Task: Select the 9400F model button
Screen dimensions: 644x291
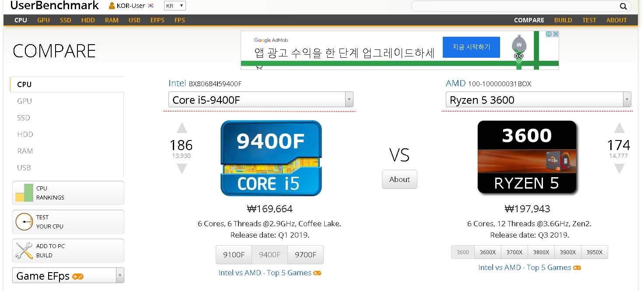Action: tap(269, 255)
